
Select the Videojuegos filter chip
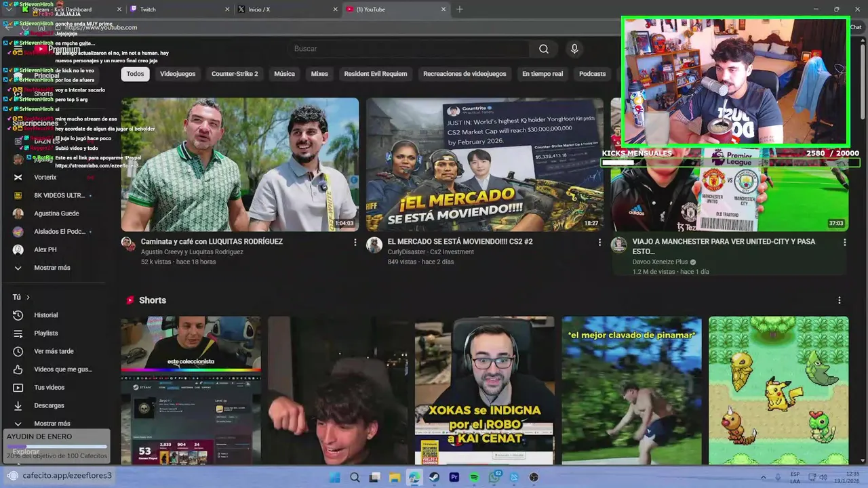click(178, 74)
